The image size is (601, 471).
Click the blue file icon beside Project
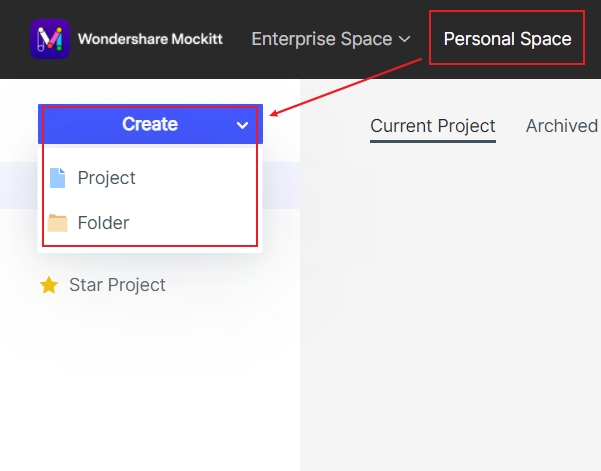click(58, 178)
